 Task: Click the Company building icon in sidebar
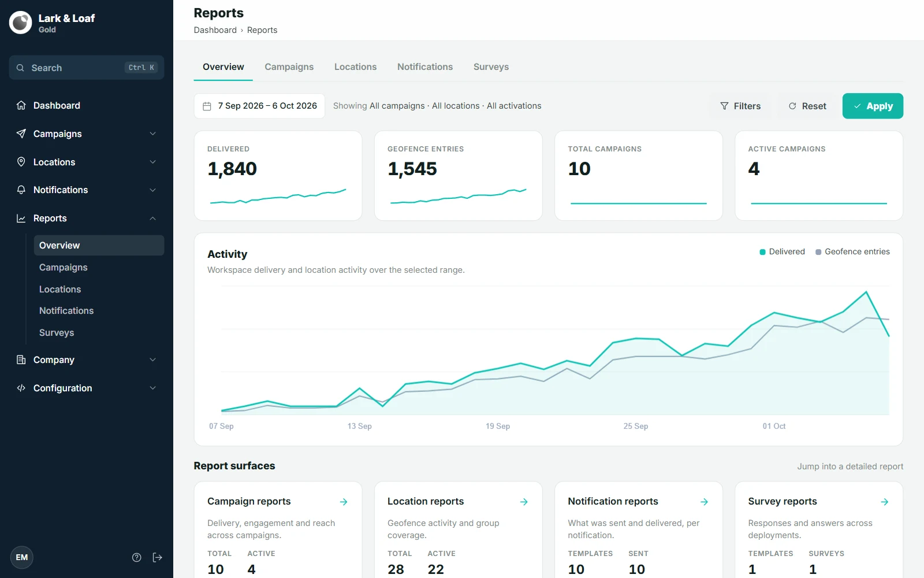tap(21, 360)
